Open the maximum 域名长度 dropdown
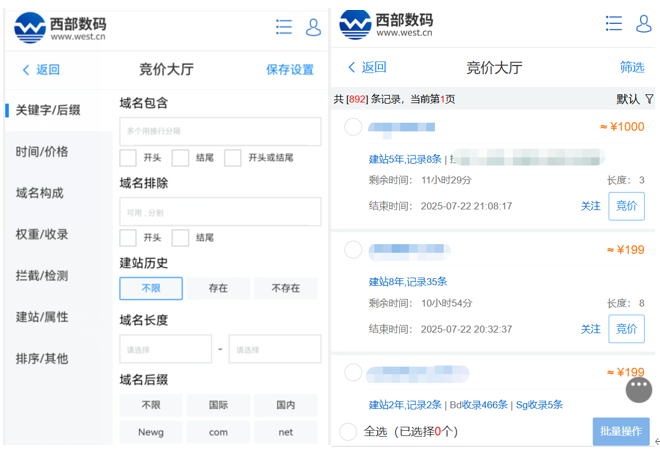Screen dimensions: 660x453 coord(274,349)
